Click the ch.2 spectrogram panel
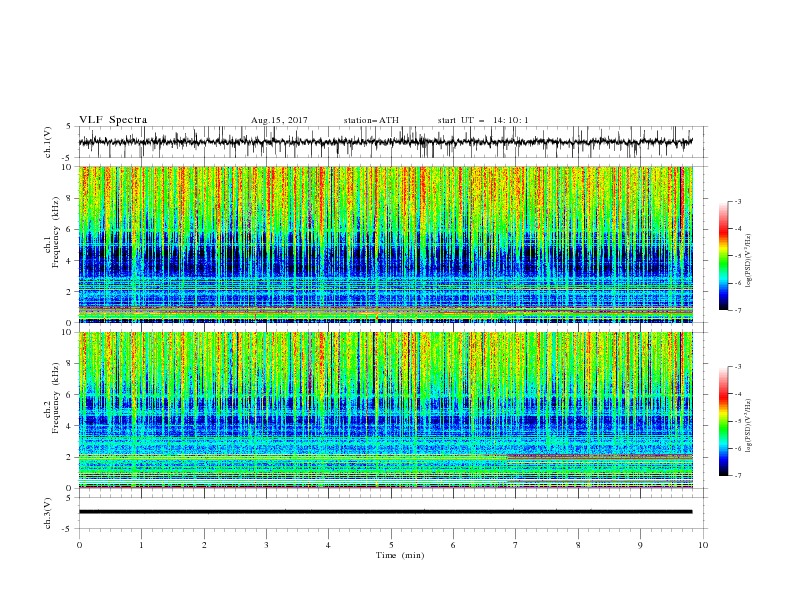The height and width of the screenshot is (612, 792). click(x=386, y=410)
